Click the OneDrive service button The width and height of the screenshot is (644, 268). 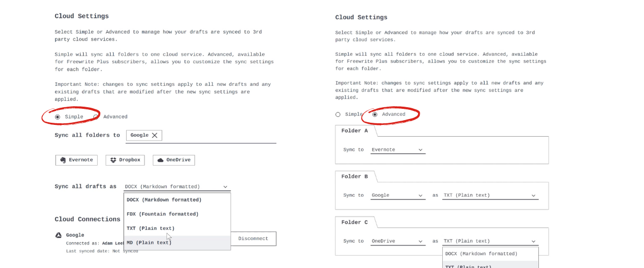(174, 160)
